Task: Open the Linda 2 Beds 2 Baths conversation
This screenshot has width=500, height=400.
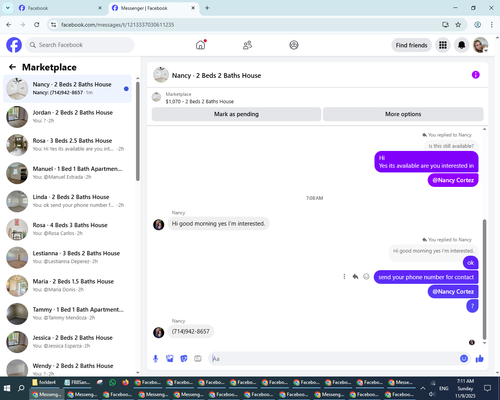Action: 67,201
